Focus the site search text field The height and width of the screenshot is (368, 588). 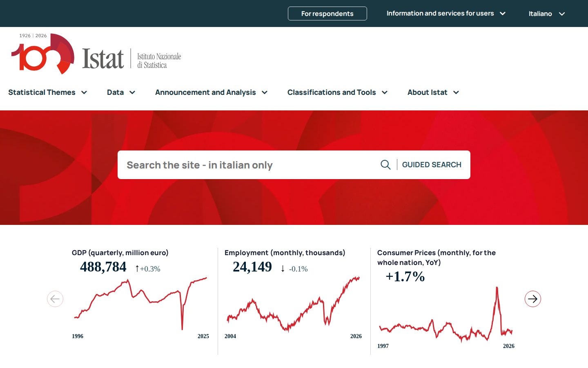pyautogui.click(x=249, y=165)
